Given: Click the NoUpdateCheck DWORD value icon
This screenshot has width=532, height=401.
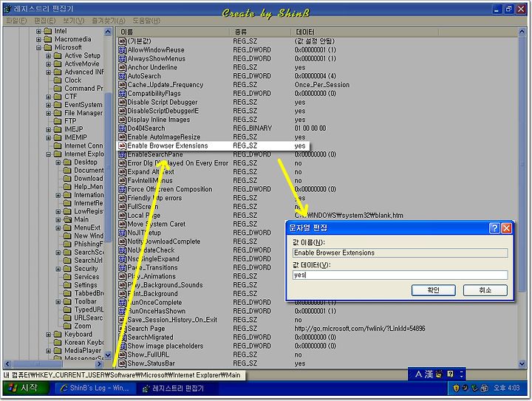Looking at the screenshot, I should (122, 250).
